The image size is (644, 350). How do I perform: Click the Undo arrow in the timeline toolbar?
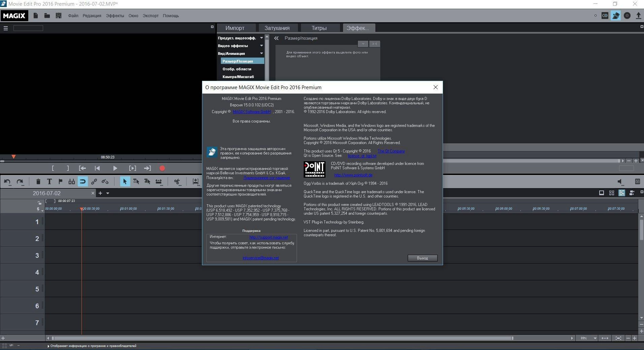click(7, 182)
